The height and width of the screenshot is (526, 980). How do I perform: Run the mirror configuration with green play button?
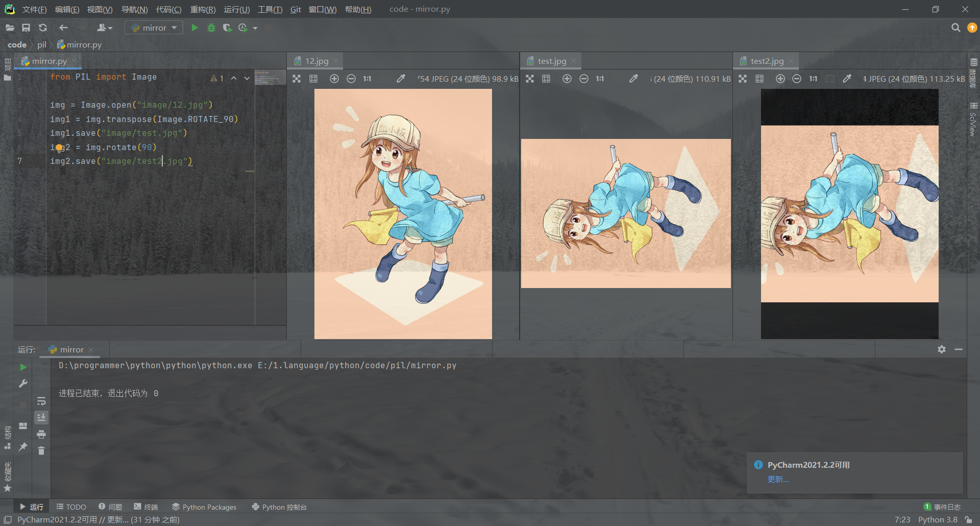[194, 28]
